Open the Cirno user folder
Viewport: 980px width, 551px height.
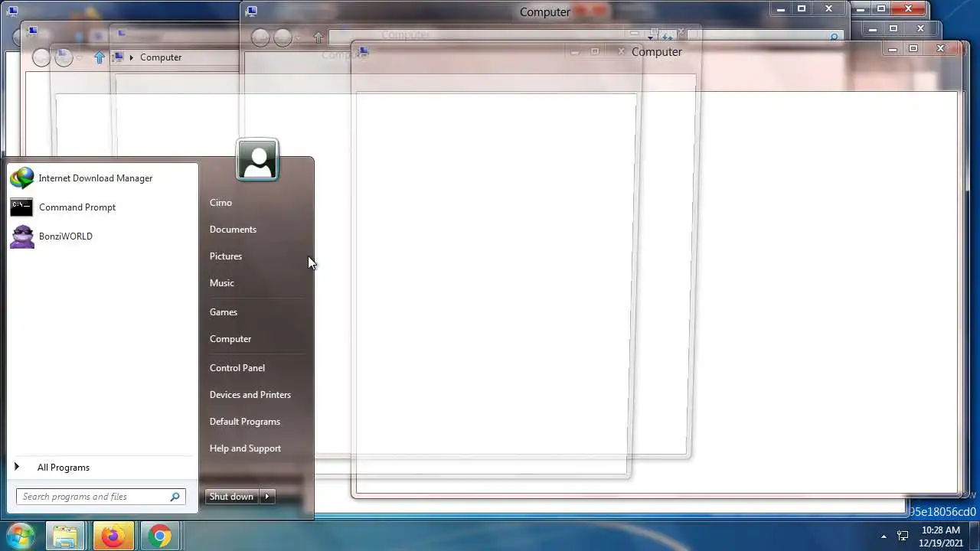(220, 203)
